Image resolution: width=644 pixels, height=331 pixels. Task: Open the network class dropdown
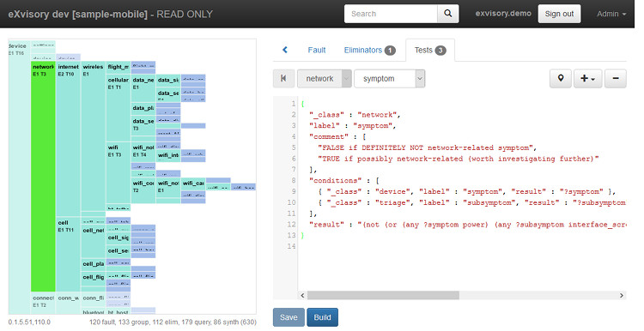pos(324,78)
